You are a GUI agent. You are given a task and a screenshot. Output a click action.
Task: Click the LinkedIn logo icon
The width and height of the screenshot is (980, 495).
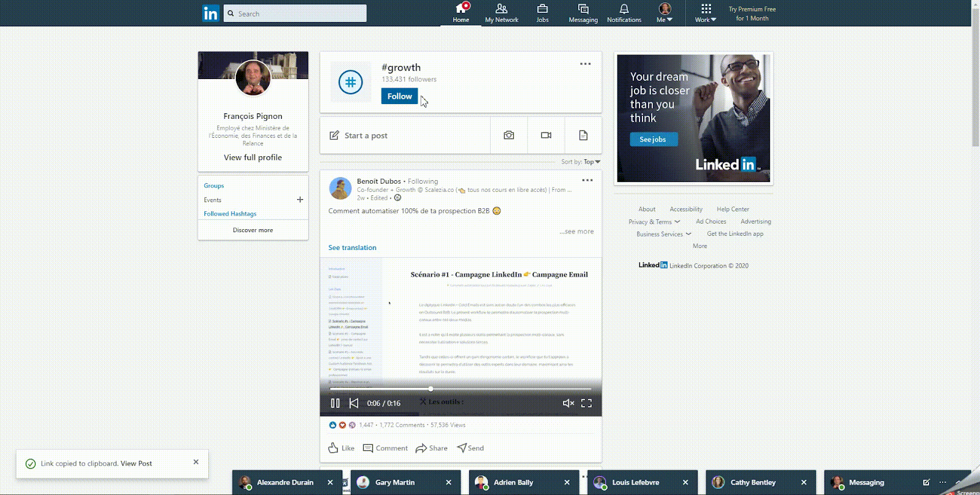click(x=211, y=13)
